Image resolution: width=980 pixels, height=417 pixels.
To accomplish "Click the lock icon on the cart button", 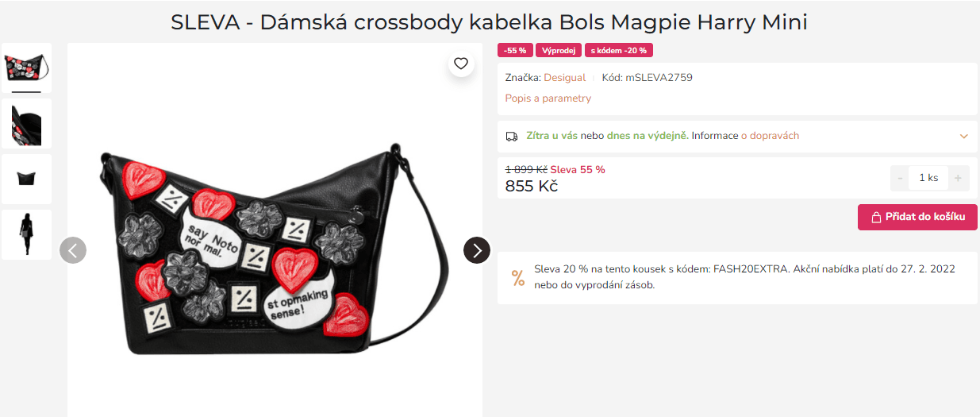I will (877, 217).
